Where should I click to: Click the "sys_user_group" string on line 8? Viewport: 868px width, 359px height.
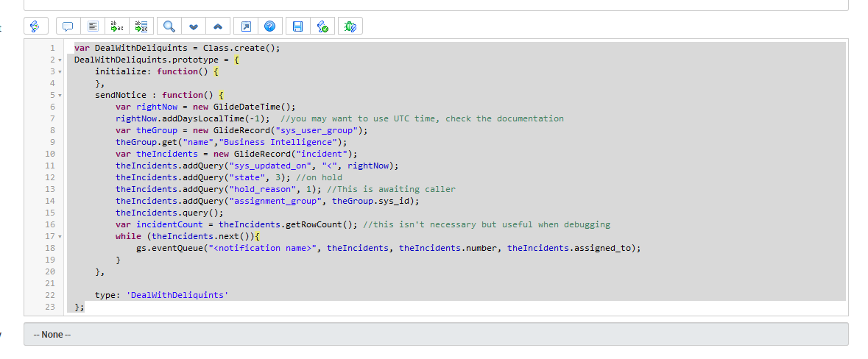click(x=317, y=130)
